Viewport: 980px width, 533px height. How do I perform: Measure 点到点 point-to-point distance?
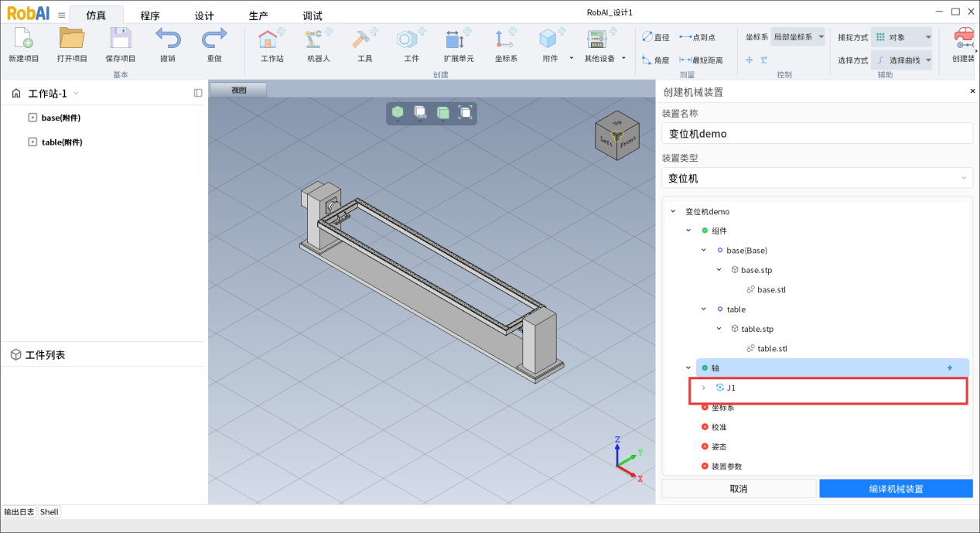(x=697, y=37)
